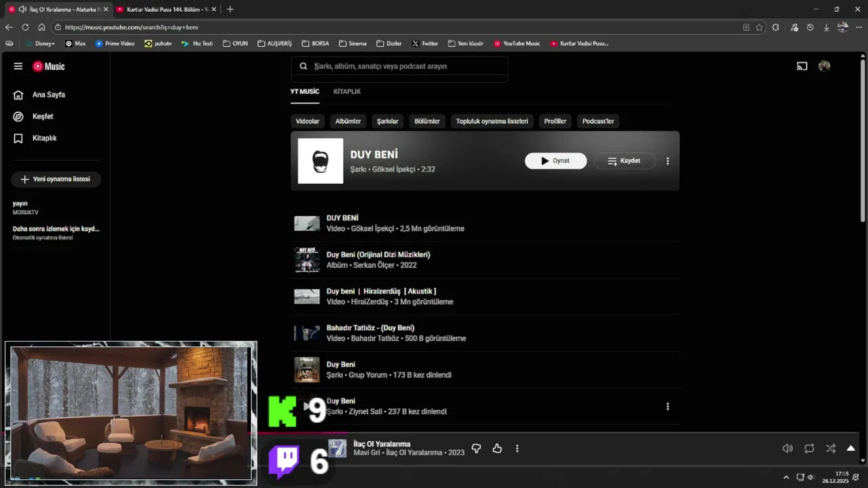Screen dimensions: 868x488
Task: Open more options for Zinet Sali song
Action: [667, 407]
